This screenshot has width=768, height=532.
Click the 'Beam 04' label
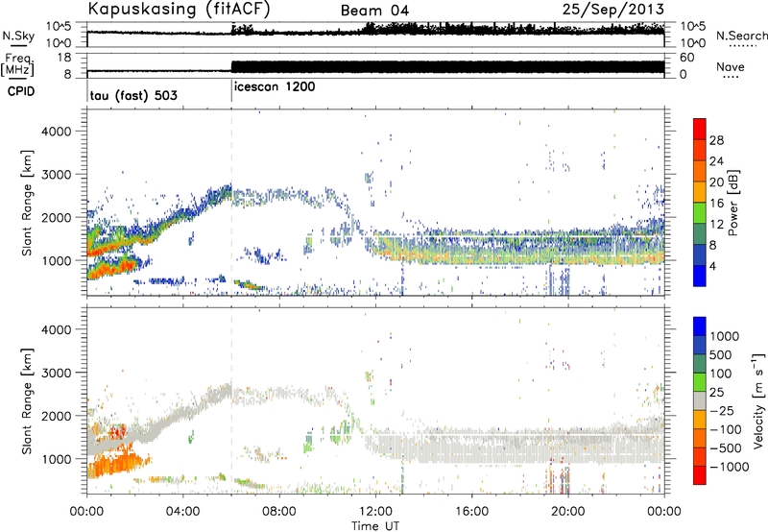374,11
